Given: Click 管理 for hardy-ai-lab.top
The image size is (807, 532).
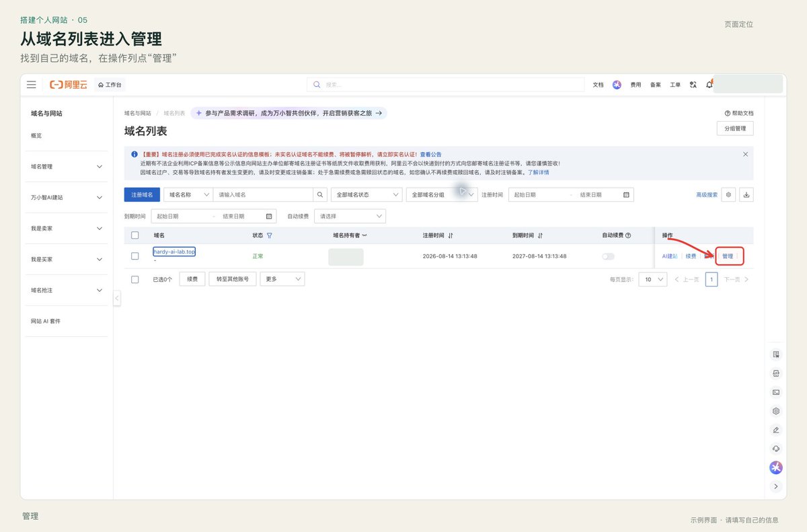Looking at the screenshot, I should (728, 256).
